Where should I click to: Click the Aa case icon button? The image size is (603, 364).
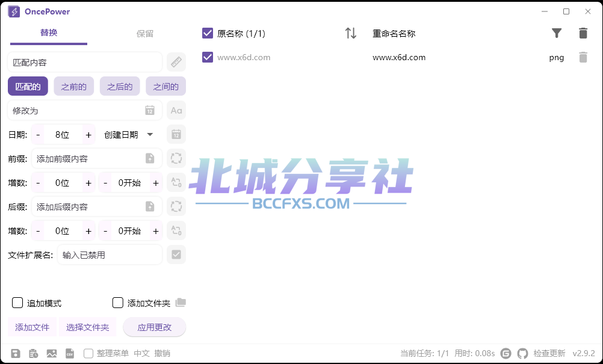[176, 110]
